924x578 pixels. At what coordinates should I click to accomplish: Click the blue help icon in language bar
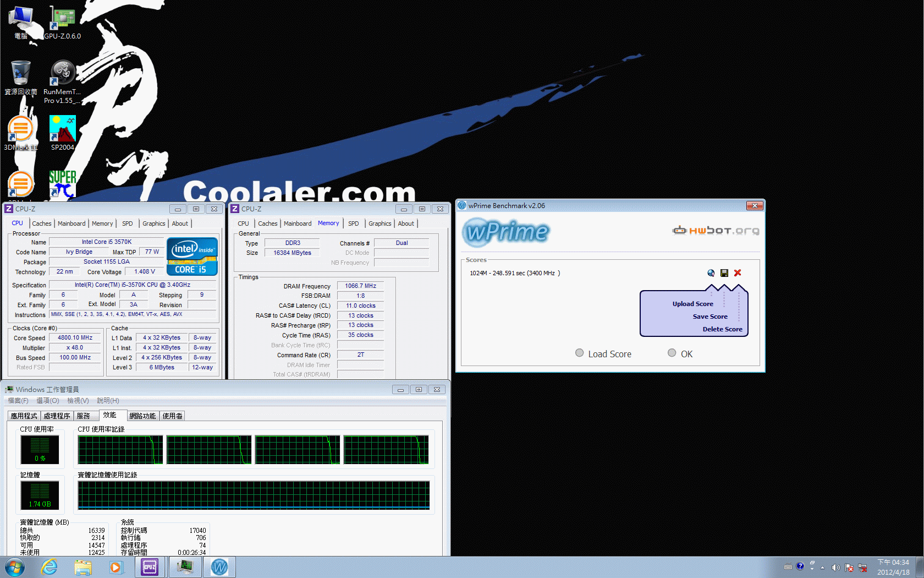[x=800, y=566]
